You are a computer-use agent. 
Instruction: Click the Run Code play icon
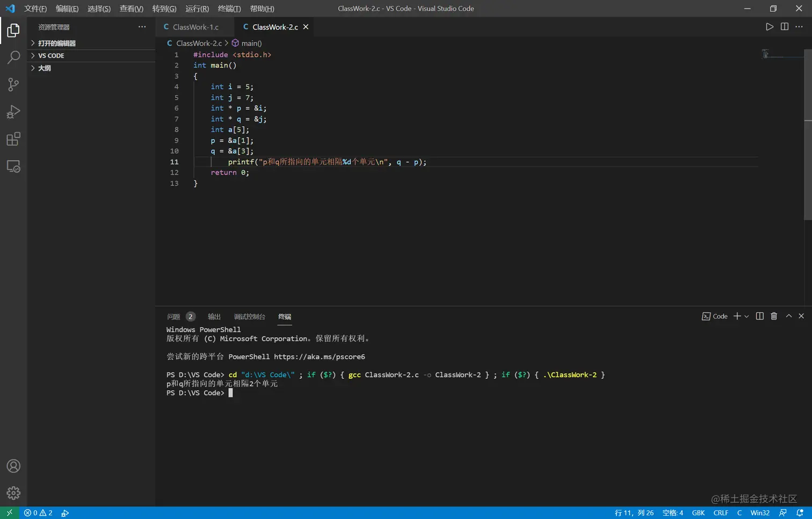click(x=770, y=27)
